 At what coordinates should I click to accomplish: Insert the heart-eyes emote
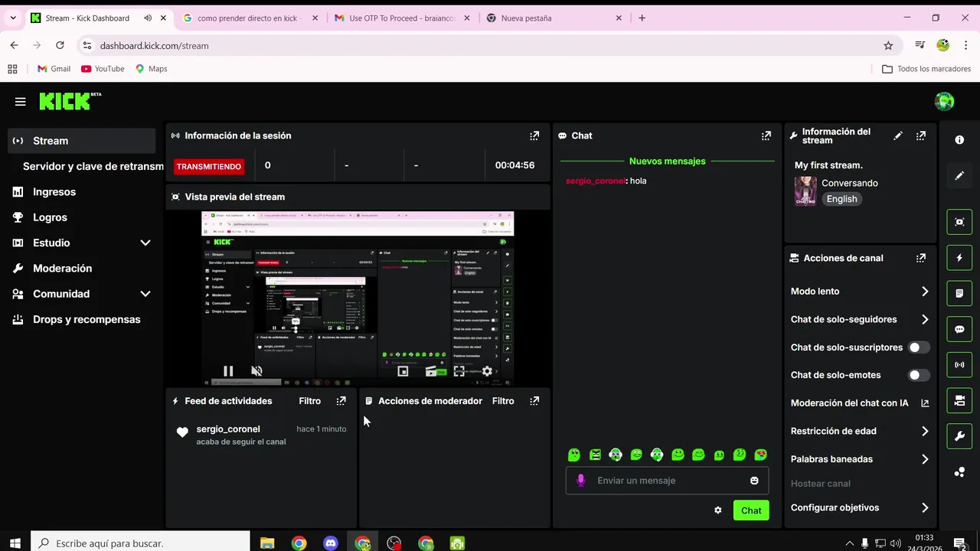pos(760,455)
